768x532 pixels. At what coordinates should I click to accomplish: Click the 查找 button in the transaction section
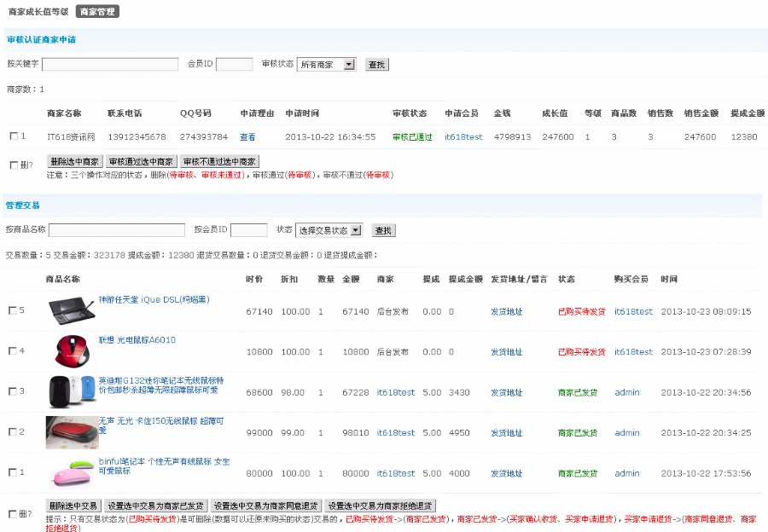coord(383,229)
